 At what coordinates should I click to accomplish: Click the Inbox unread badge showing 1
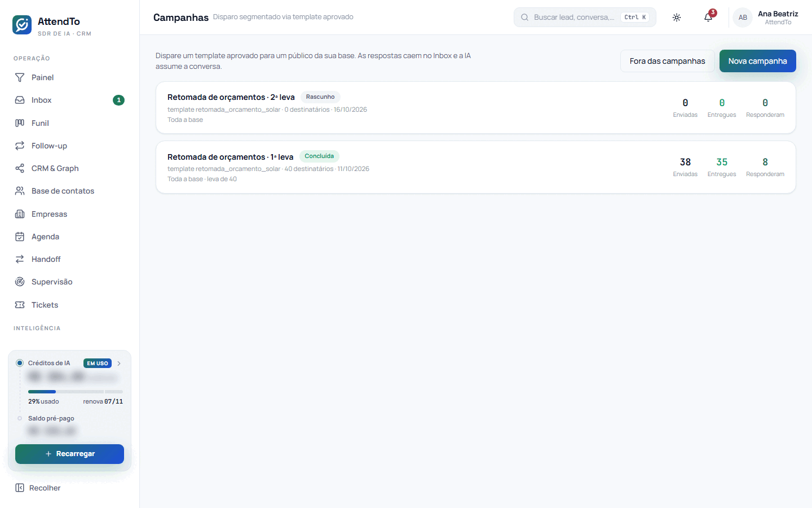118,100
